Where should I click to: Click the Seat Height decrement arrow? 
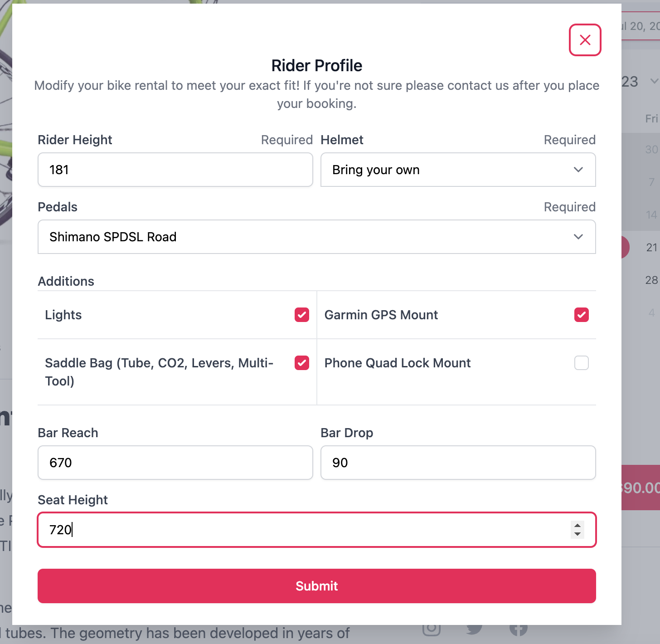click(x=577, y=534)
